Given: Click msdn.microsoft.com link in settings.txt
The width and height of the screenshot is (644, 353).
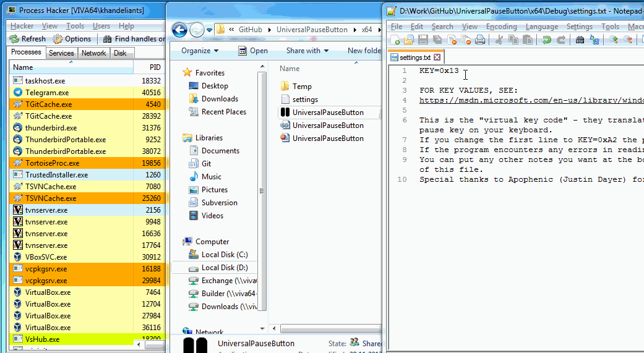Looking at the screenshot, I should coord(531,100).
